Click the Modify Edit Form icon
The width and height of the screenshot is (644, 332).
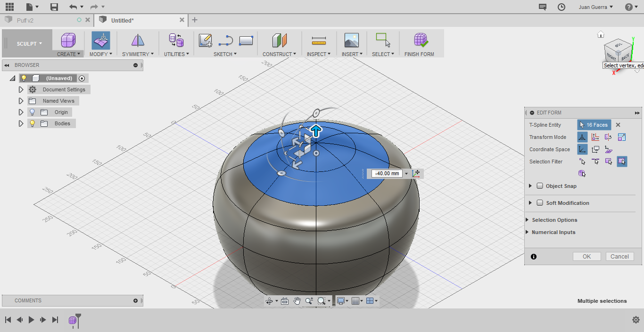(101, 41)
